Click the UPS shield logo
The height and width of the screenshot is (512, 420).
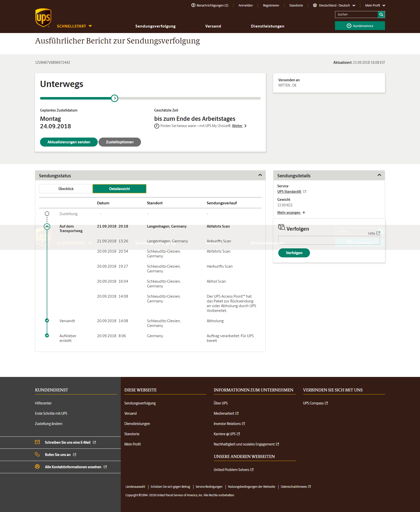click(43, 18)
